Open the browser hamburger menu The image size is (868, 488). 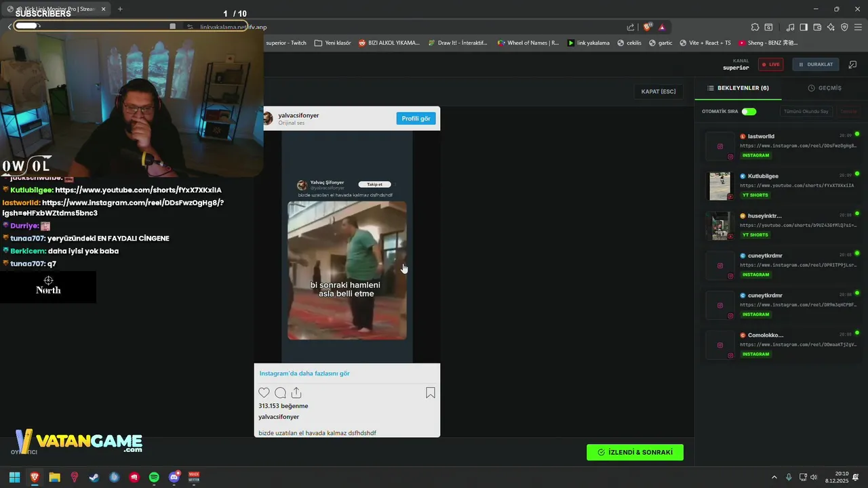858,27
